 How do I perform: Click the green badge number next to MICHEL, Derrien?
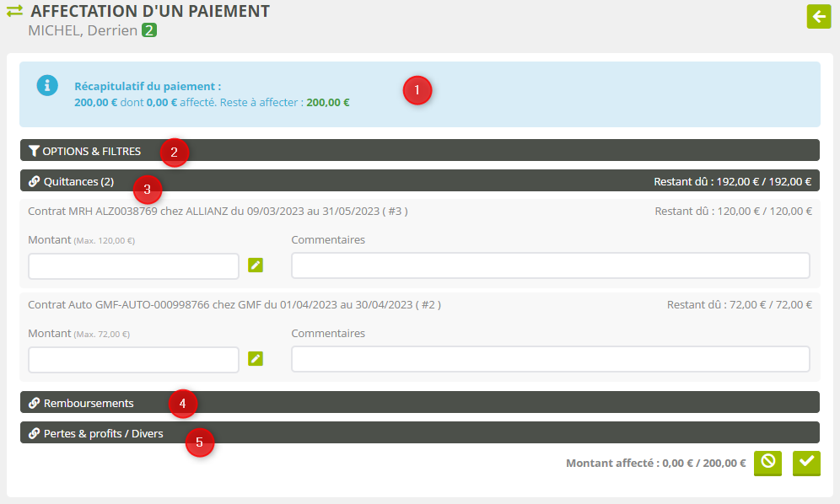tap(149, 30)
